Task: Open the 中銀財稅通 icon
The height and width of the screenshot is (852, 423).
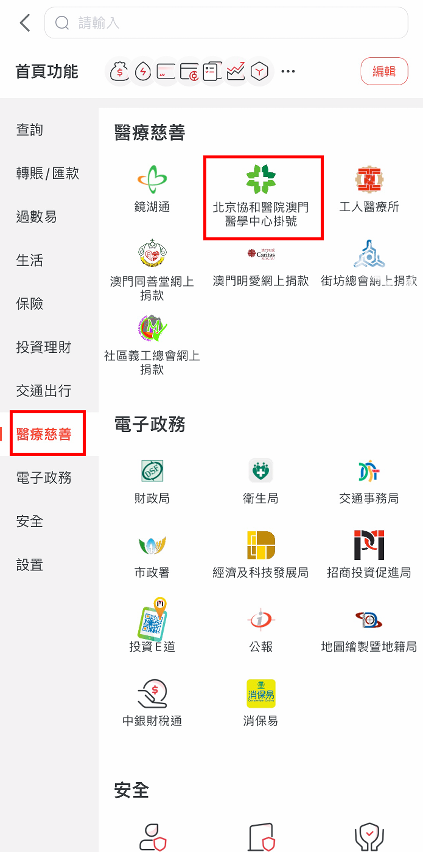Action: pyautogui.click(x=152, y=693)
